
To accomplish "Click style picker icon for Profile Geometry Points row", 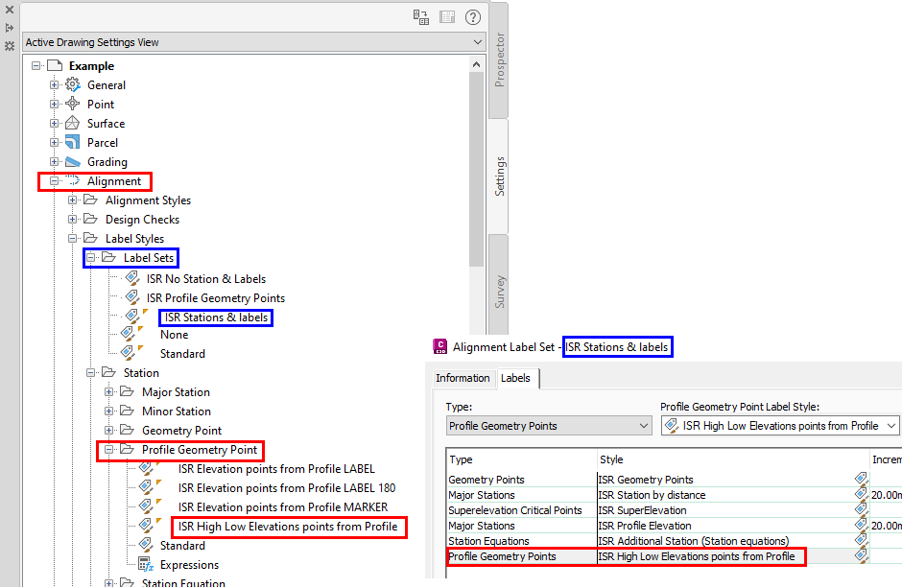I will (861, 555).
